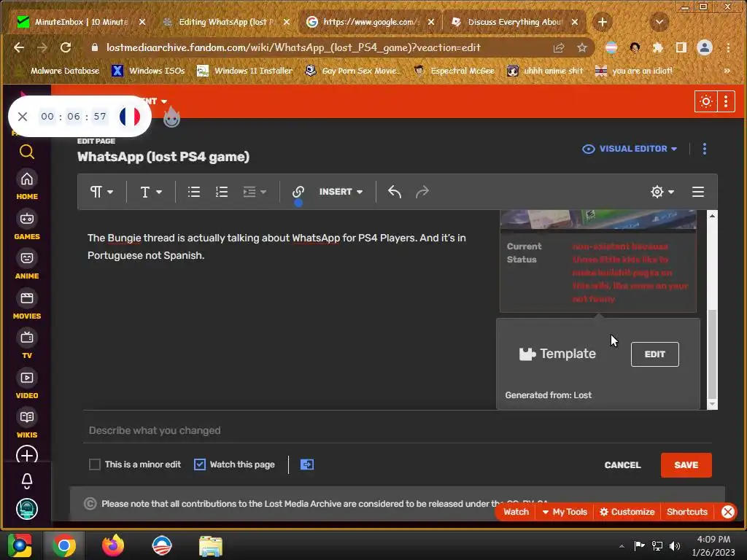This screenshot has width=747, height=560.
Task: Click the browser address bar URL
Action: pos(293,47)
